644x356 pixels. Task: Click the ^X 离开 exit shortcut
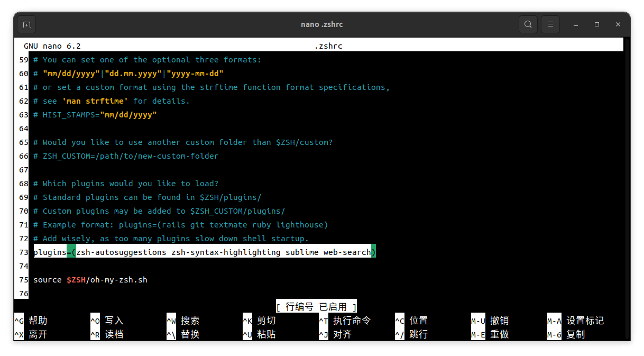(x=31, y=334)
